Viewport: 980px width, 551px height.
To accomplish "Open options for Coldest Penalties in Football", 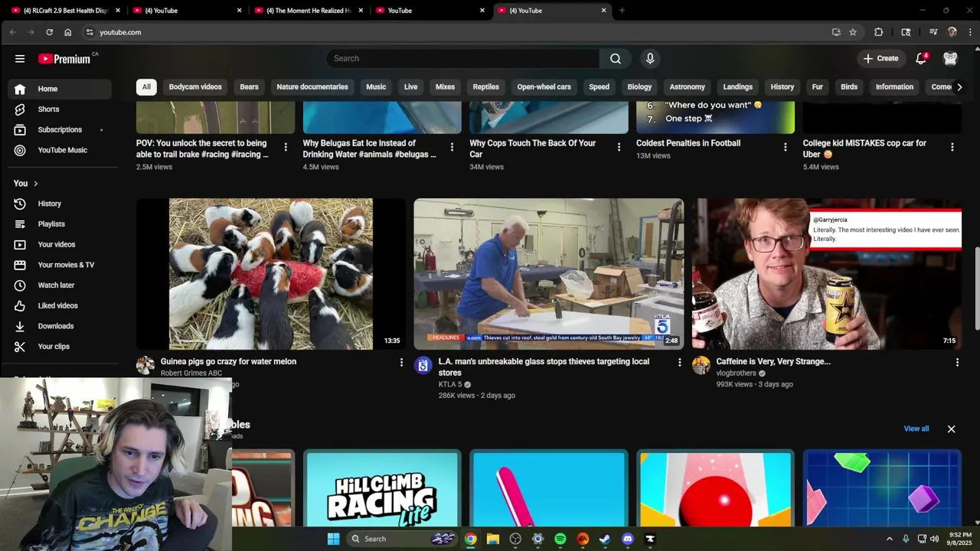I will tap(785, 147).
